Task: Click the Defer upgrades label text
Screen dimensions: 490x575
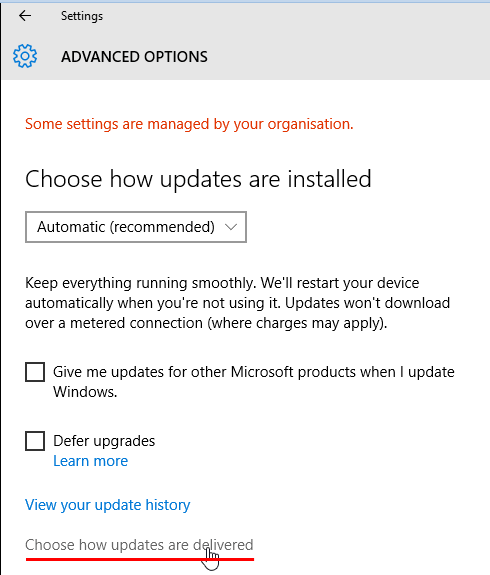Action: click(x=104, y=441)
